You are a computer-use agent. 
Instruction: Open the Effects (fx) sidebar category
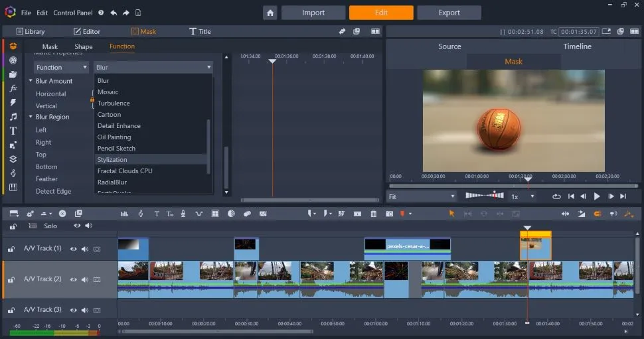click(x=13, y=88)
